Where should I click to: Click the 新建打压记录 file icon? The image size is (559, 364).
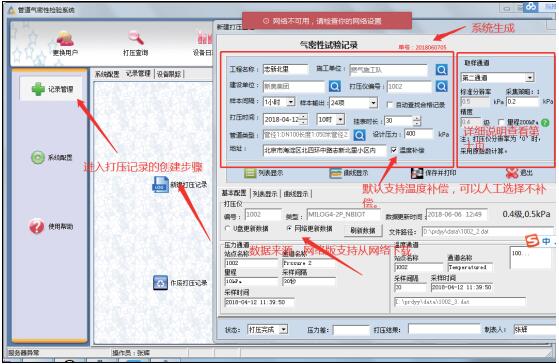pyautogui.click(x=160, y=185)
